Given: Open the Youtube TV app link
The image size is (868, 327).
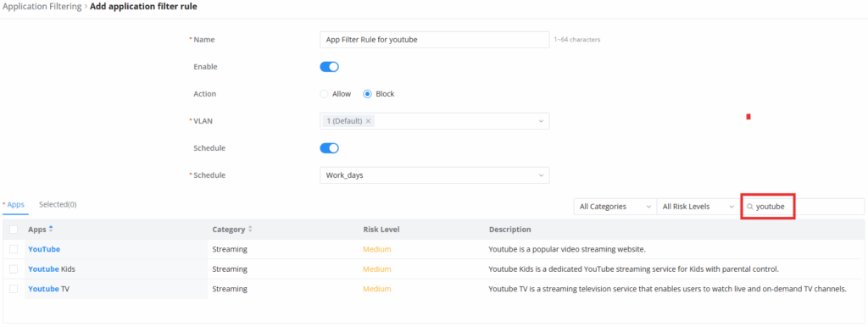Looking at the screenshot, I should click(x=48, y=289).
